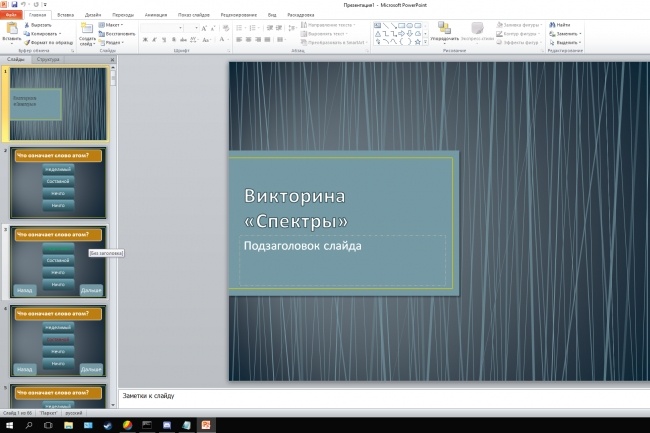Screen dimensions: 650x433
Task: Select the text box shape in gallery
Action: click(x=378, y=26)
